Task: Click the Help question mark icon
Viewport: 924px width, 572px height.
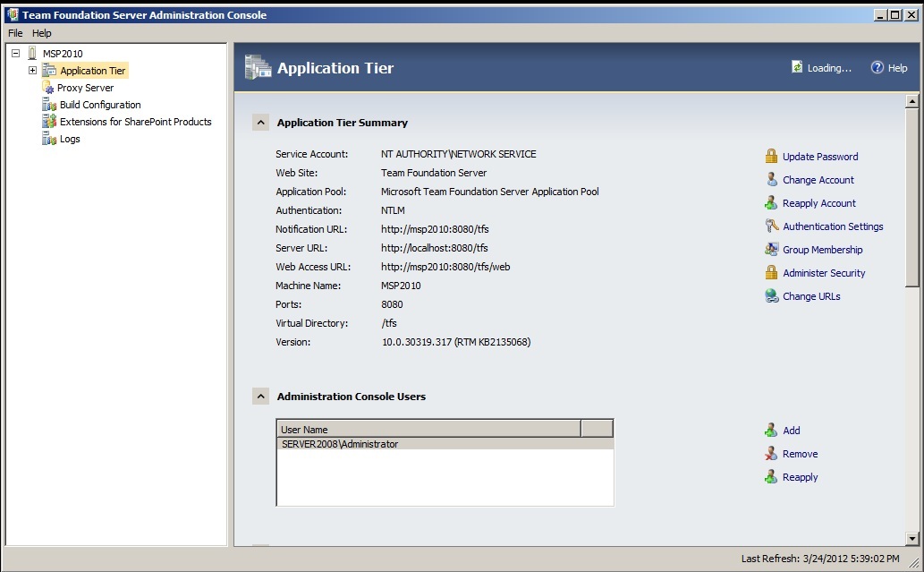Action: point(877,68)
